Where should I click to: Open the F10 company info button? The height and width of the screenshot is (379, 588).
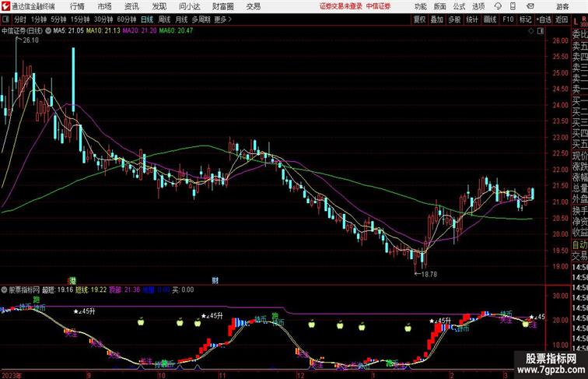[x=508, y=19]
